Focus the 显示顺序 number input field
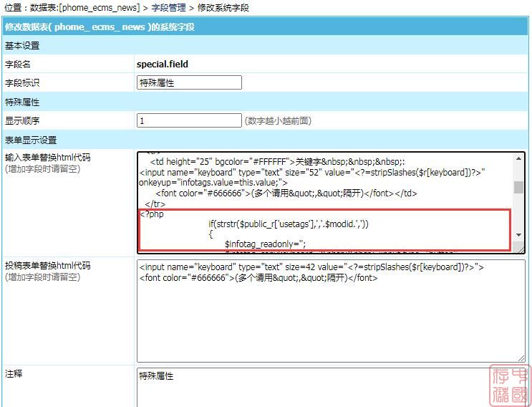532x407 pixels. point(189,120)
